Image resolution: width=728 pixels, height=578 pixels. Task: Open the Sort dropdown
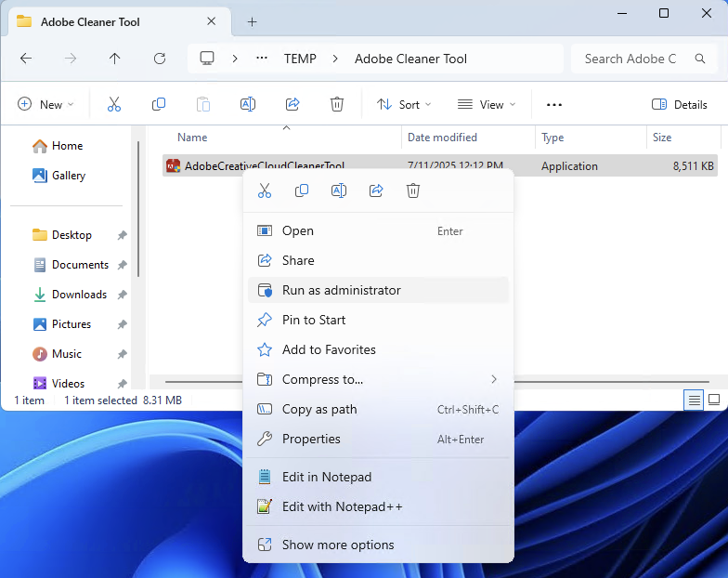(x=405, y=105)
